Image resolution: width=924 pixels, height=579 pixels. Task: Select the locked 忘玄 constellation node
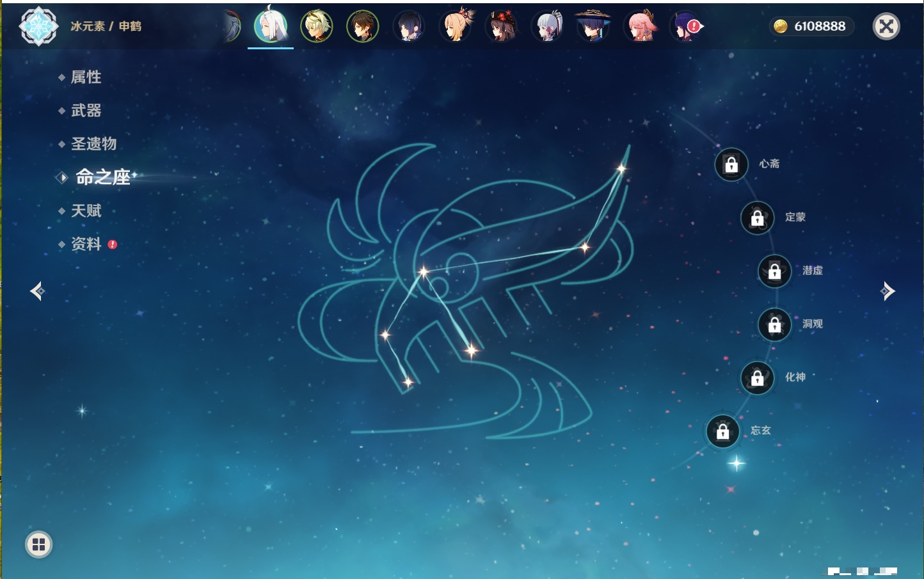[x=723, y=432]
